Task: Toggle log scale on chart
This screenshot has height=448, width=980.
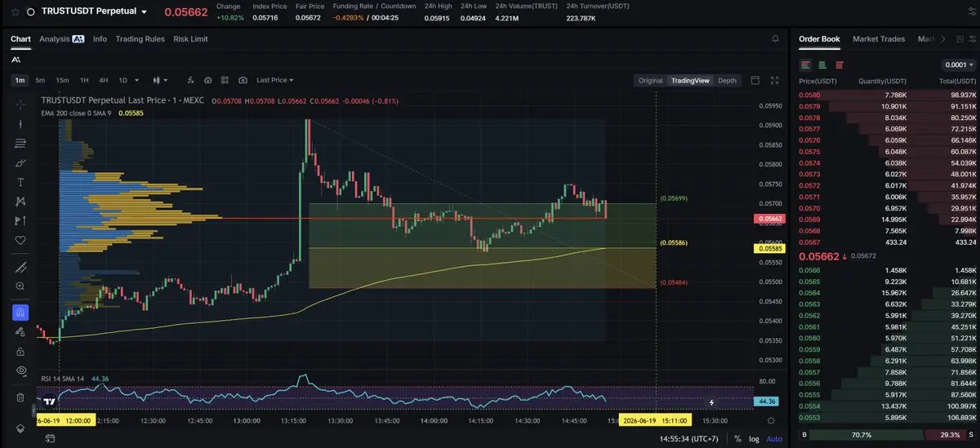Action: 755,438
